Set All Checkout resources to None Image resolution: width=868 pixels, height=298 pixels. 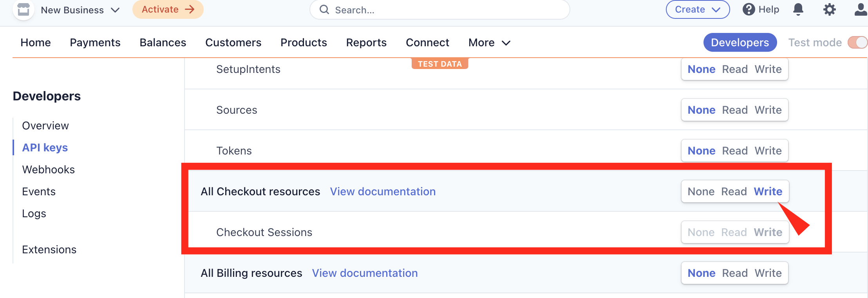[701, 191]
